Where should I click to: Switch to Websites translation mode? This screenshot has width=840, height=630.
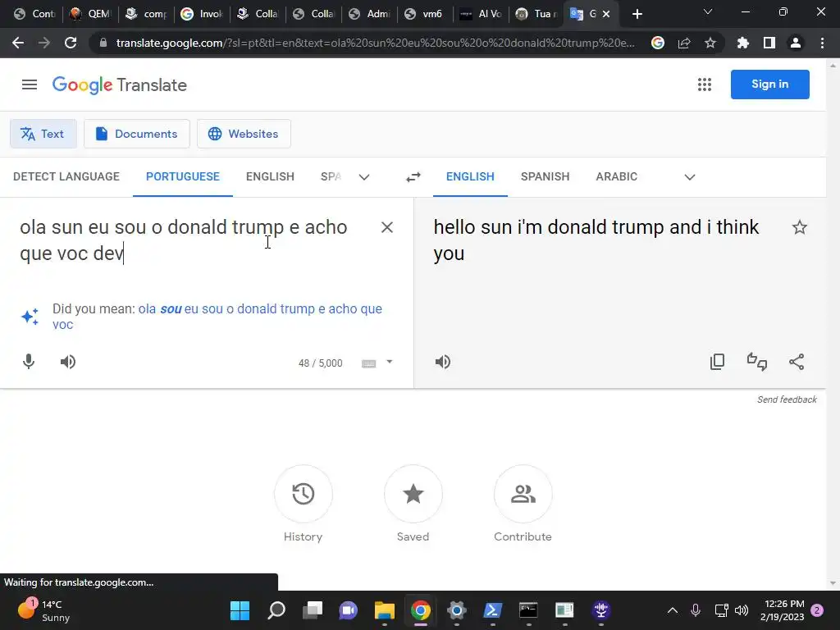(x=244, y=134)
